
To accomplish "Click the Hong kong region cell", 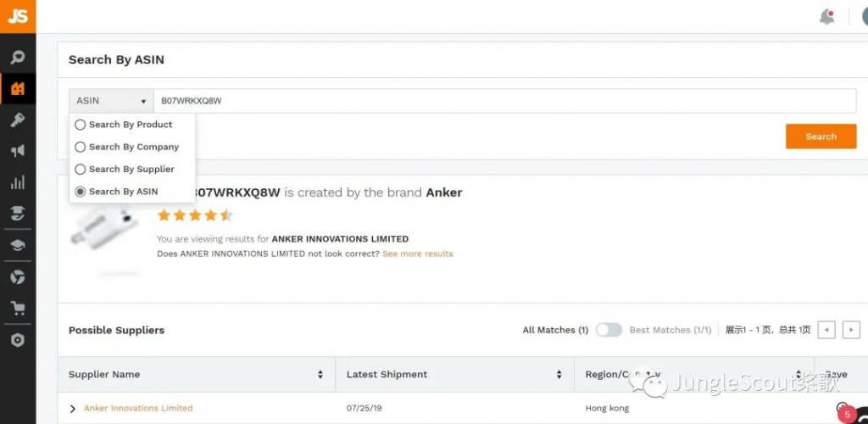I will [x=607, y=409].
